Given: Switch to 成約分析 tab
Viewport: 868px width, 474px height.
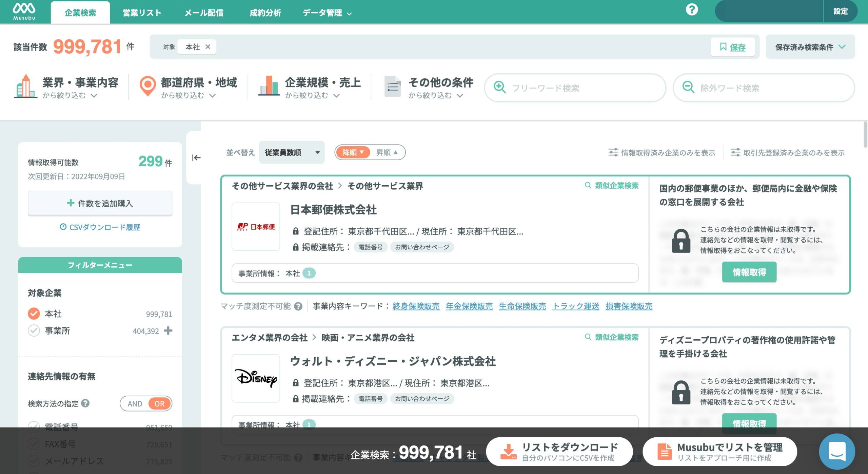Looking at the screenshot, I should 265,13.
